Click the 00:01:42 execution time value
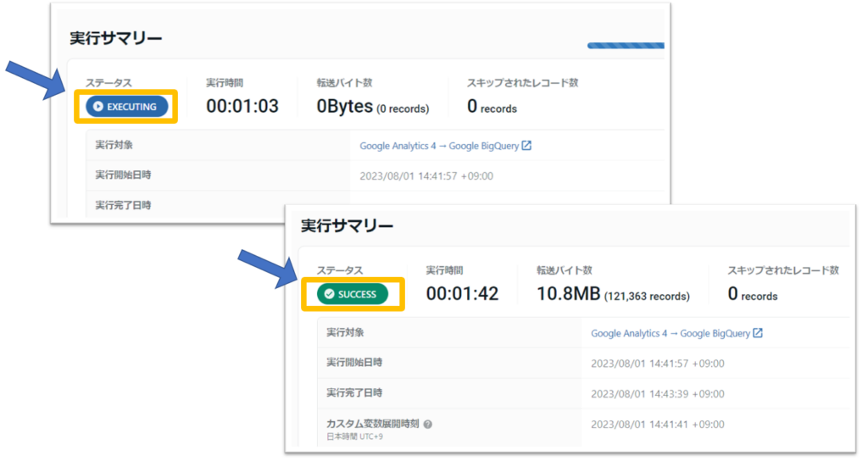 pyautogui.click(x=462, y=294)
